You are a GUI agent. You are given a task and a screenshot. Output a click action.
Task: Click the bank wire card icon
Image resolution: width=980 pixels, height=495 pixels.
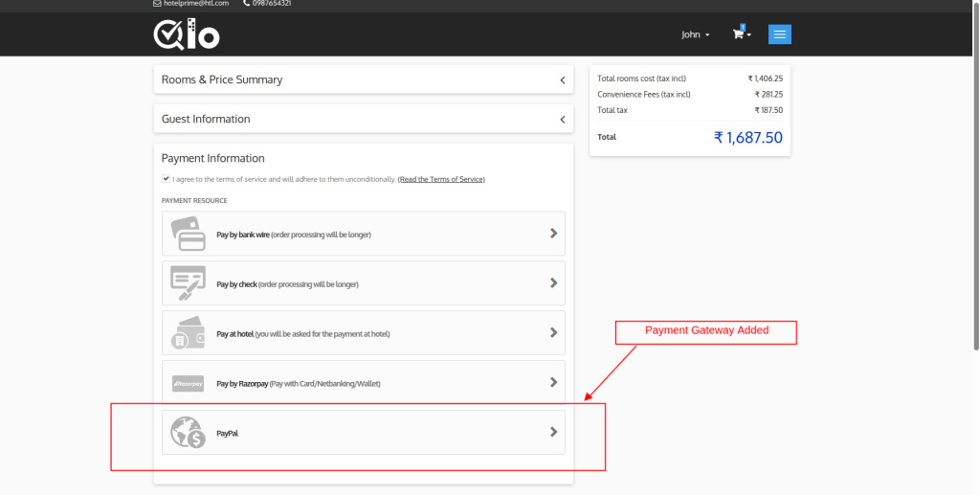click(x=188, y=234)
